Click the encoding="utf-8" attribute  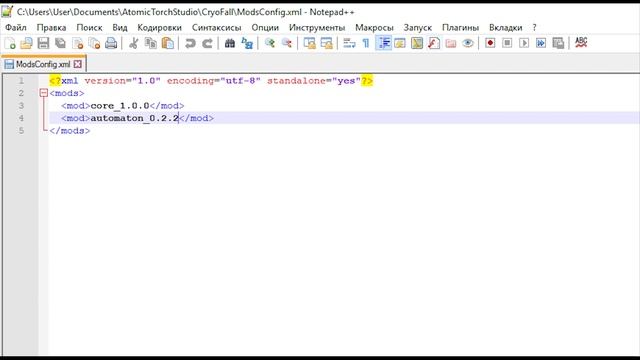pos(213,81)
